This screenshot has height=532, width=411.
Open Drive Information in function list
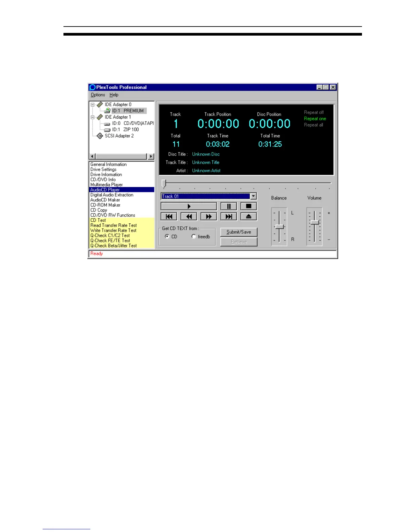pyautogui.click(x=106, y=175)
